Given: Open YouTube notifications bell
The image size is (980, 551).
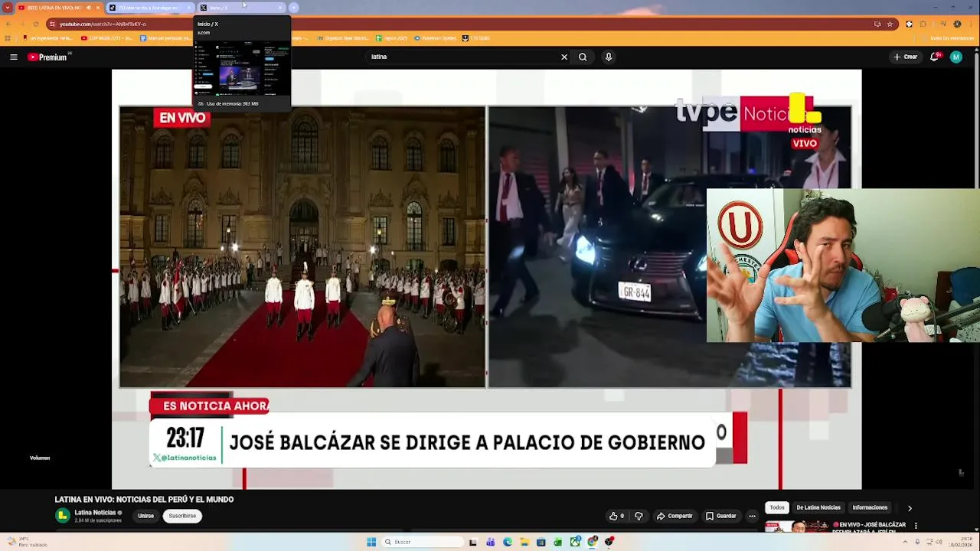Looking at the screenshot, I should tap(935, 57).
